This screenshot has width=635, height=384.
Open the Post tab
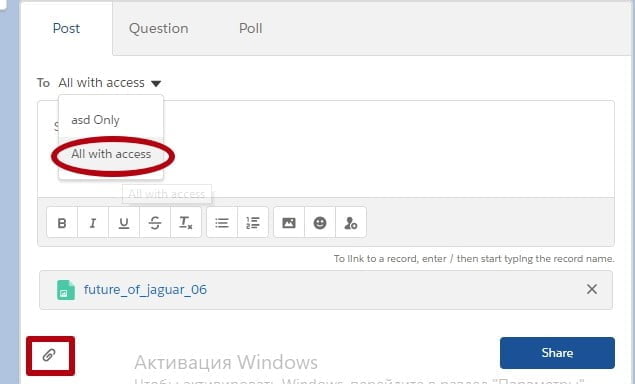click(x=66, y=28)
